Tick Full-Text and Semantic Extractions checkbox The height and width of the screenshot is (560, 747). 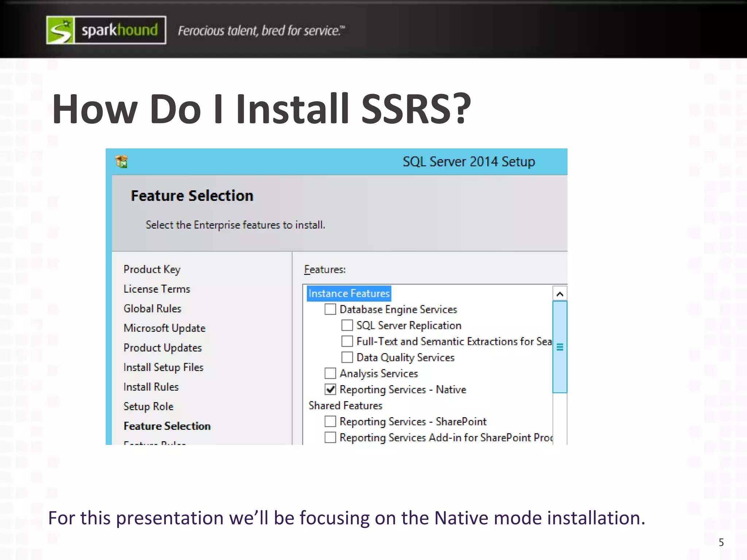point(347,341)
